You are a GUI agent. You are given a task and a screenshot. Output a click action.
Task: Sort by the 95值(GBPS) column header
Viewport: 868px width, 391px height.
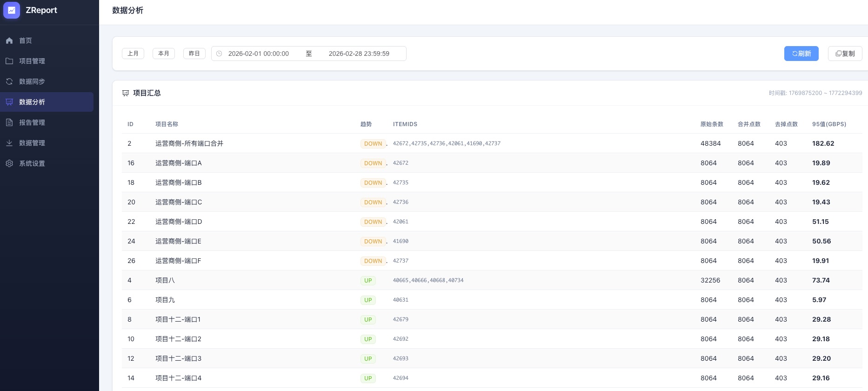point(829,124)
